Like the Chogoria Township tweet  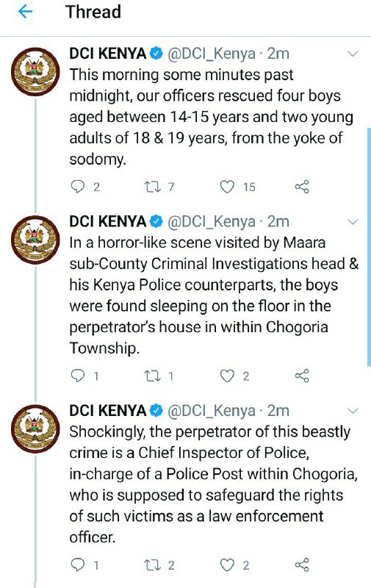coord(227,376)
